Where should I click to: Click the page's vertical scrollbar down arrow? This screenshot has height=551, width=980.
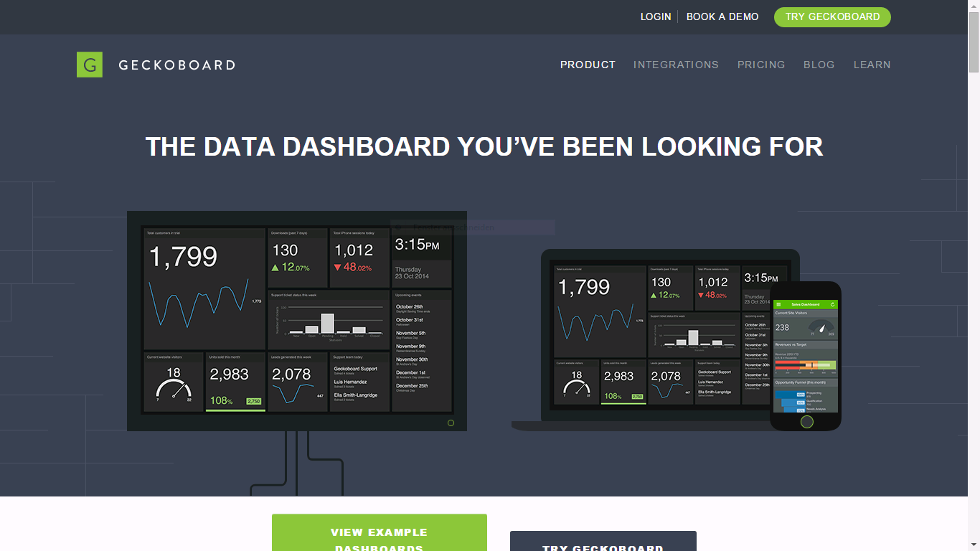pyautogui.click(x=974, y=545)
